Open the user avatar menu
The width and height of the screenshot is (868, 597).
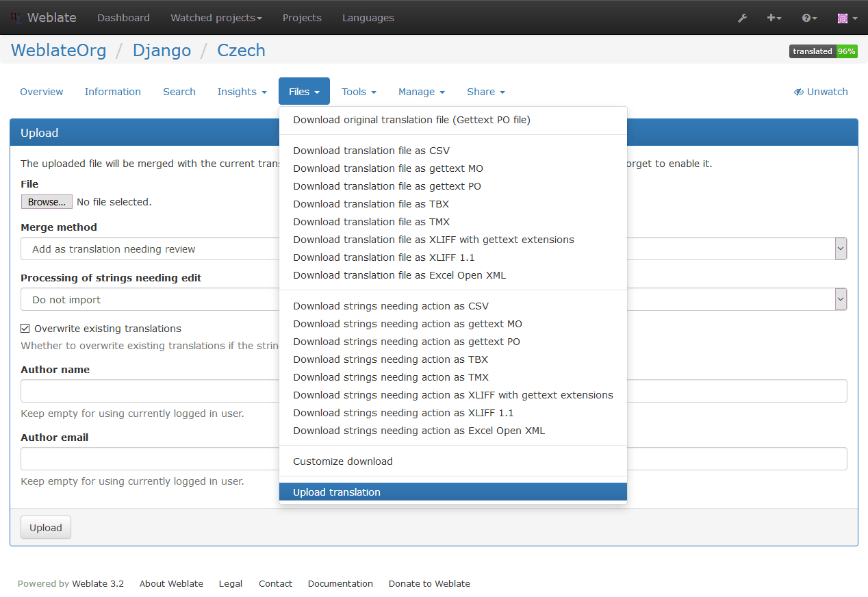click(847, 18)
